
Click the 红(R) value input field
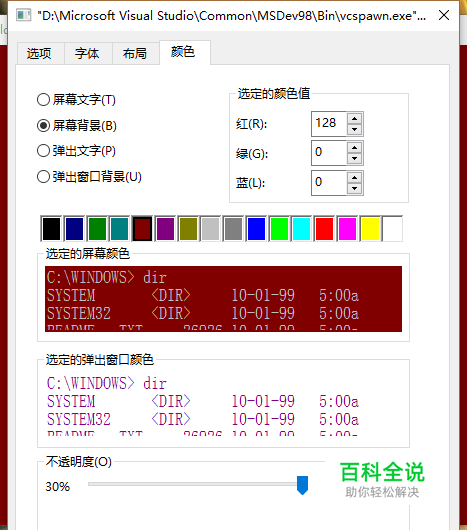coord(329,124)
